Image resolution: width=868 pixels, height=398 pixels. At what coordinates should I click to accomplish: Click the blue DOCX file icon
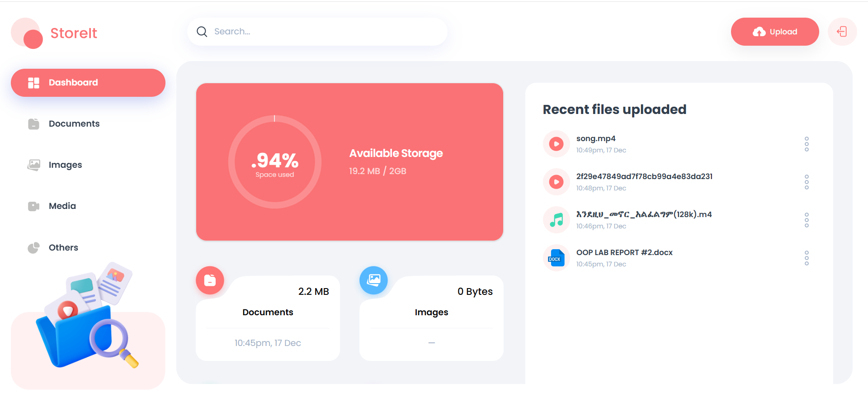(x=556, y=258)
